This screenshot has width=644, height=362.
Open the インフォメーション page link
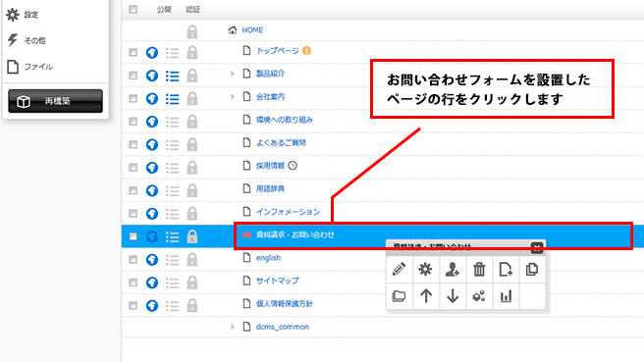[x=288, y=211]
